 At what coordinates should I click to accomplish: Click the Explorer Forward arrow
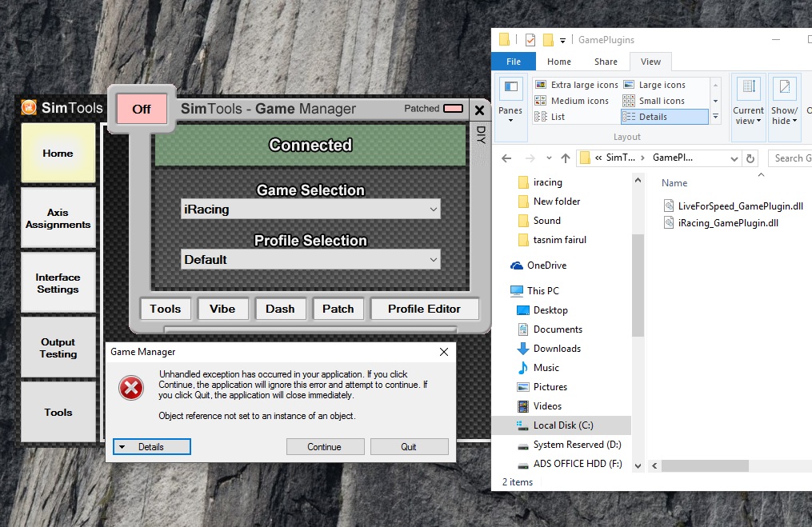530,158
